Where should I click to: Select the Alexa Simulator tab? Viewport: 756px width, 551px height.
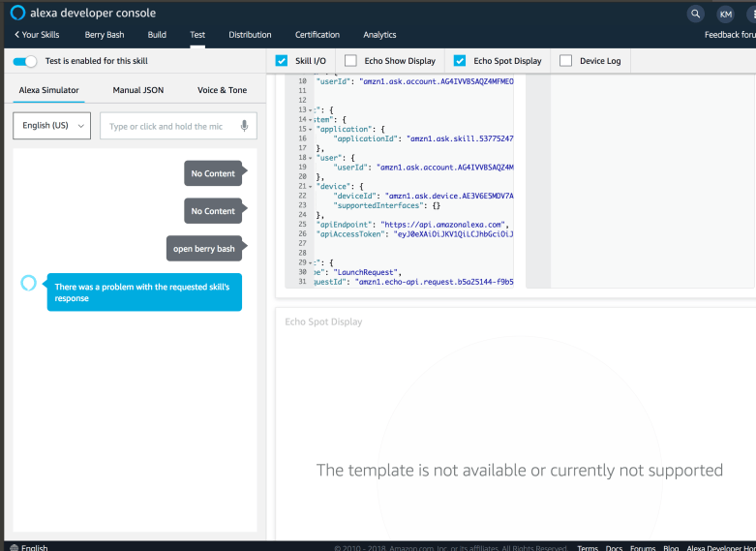tap(48, 90)
